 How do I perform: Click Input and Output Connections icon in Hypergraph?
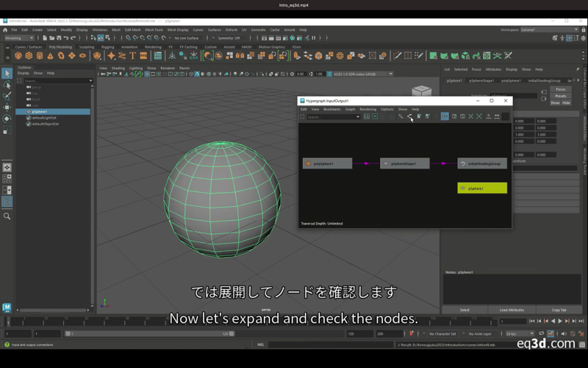410,116
